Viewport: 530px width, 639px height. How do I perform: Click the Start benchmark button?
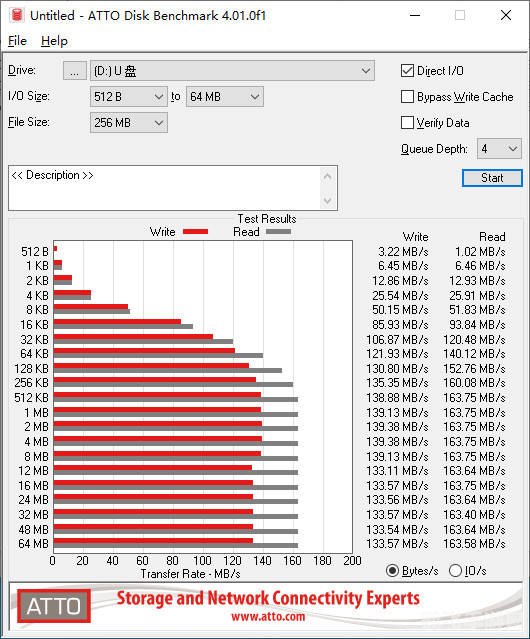[492, 178]
